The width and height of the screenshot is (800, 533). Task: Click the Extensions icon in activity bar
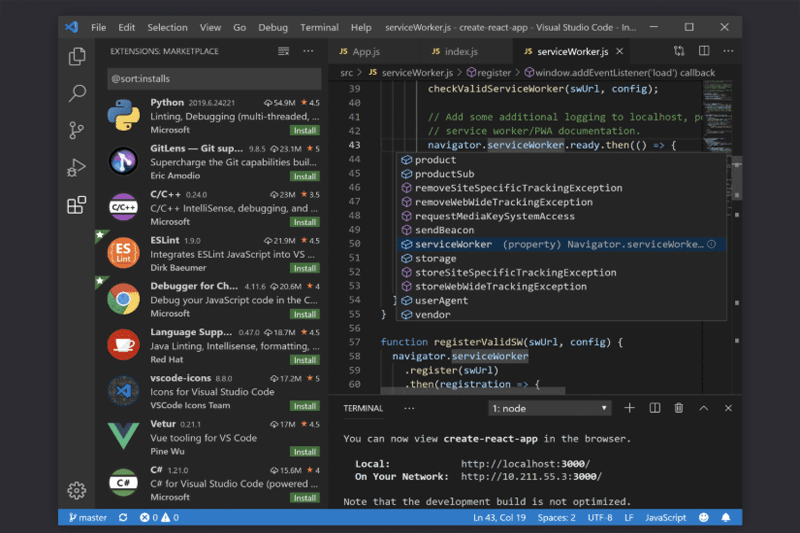coord(77,205)
